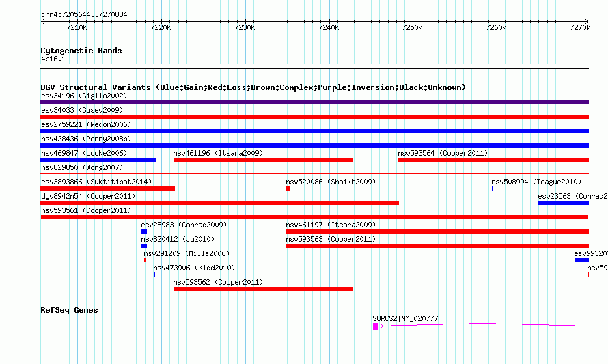This screenshot has width=608, height=364.
Task: Click the nsv428436 (Perry2008b) label
Action: tap(86, 139)
